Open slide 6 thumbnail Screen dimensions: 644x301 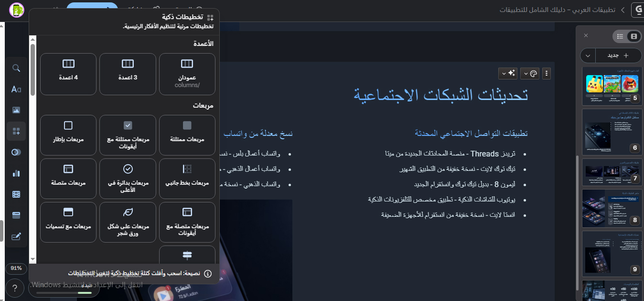612,132
